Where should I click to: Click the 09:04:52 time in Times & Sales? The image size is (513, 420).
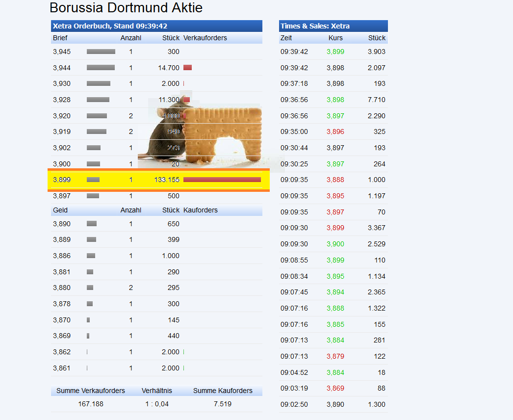pyautogui.click(x=294, y=372)
